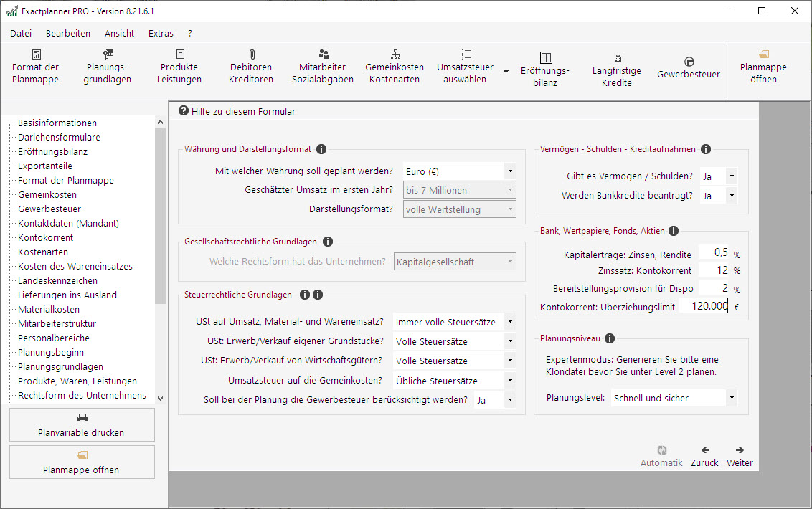The height and width of the screenshot is (509, 812).
Task: Click the Planvariable drucken button
Action: click(x=82, y=425)
